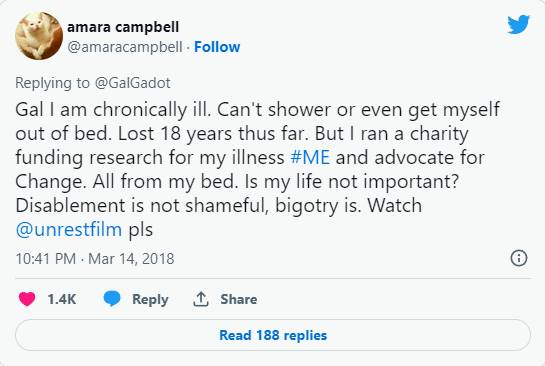Click the 10:41 PM time

pyautogui.click(x=46, y=259)
